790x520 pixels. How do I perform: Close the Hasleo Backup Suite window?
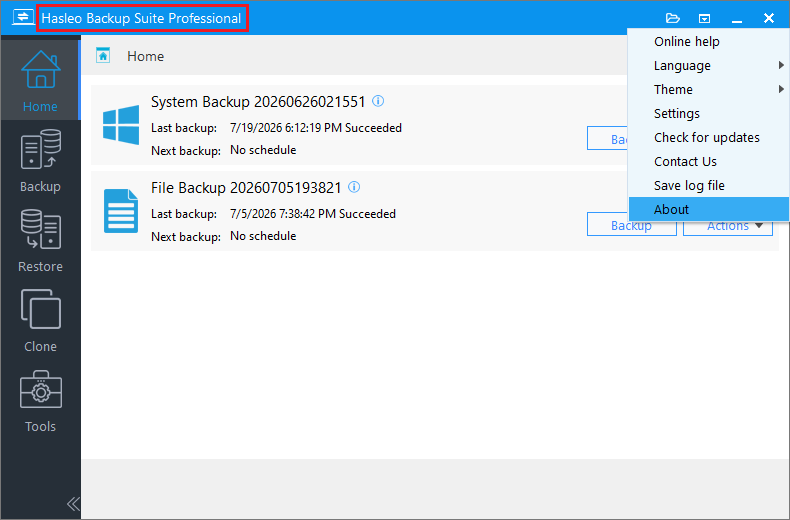click(x=768, y=19)
